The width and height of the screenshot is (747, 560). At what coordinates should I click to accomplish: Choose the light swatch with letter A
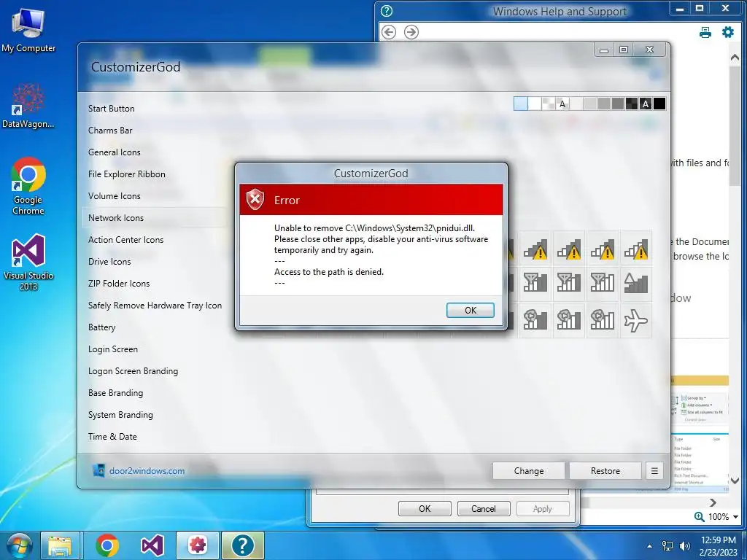[x=562, y=104]
